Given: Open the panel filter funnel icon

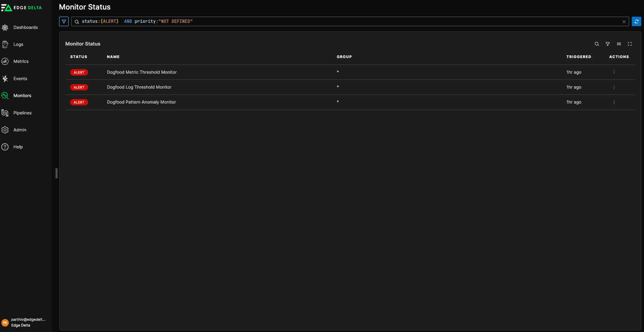Looking at the screenshot, I should pos(608,44).
